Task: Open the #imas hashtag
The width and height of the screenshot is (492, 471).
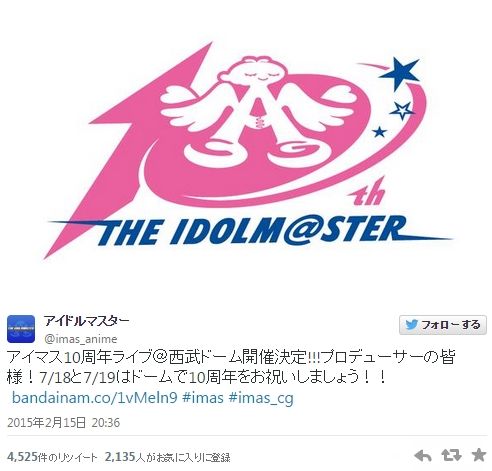Action: point(203,398)
